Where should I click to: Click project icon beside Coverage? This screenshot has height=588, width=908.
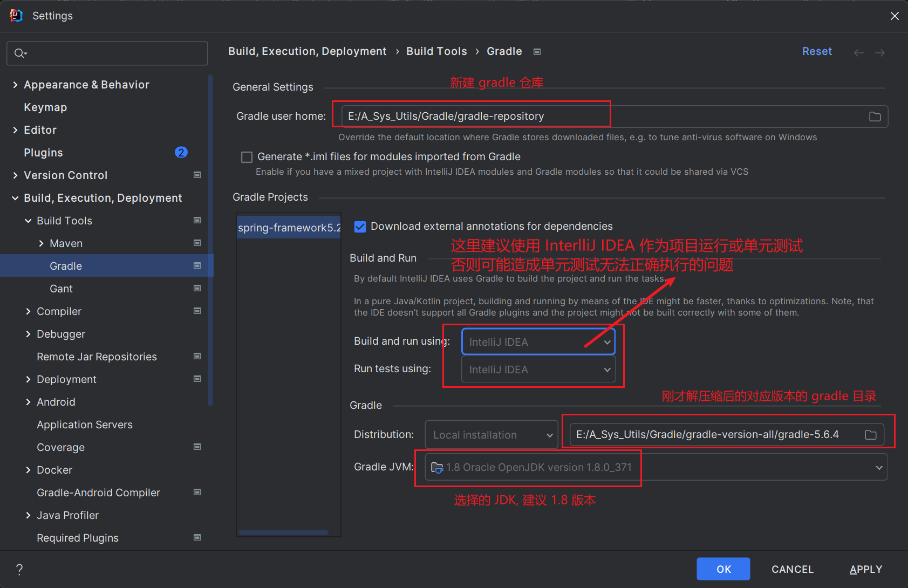(197, 447)
